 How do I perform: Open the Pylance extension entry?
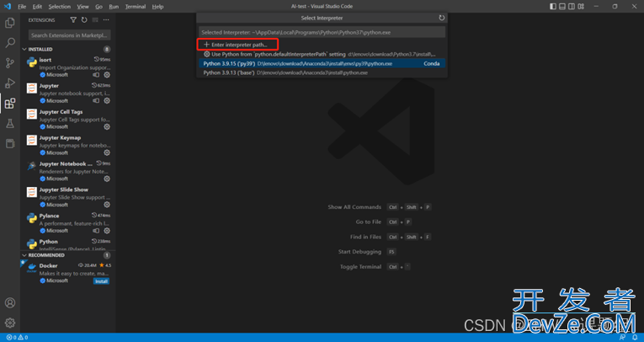pyautogui.click(x=68, y=222)
